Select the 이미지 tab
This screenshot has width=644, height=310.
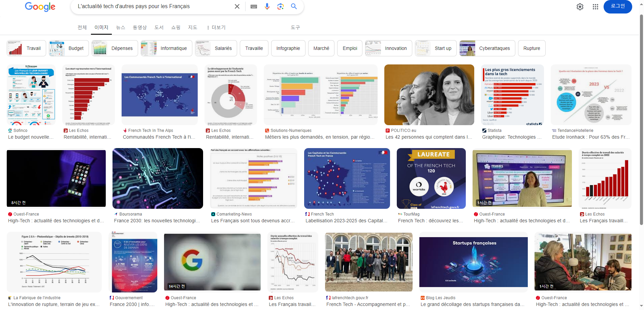(x=101, y=27)
